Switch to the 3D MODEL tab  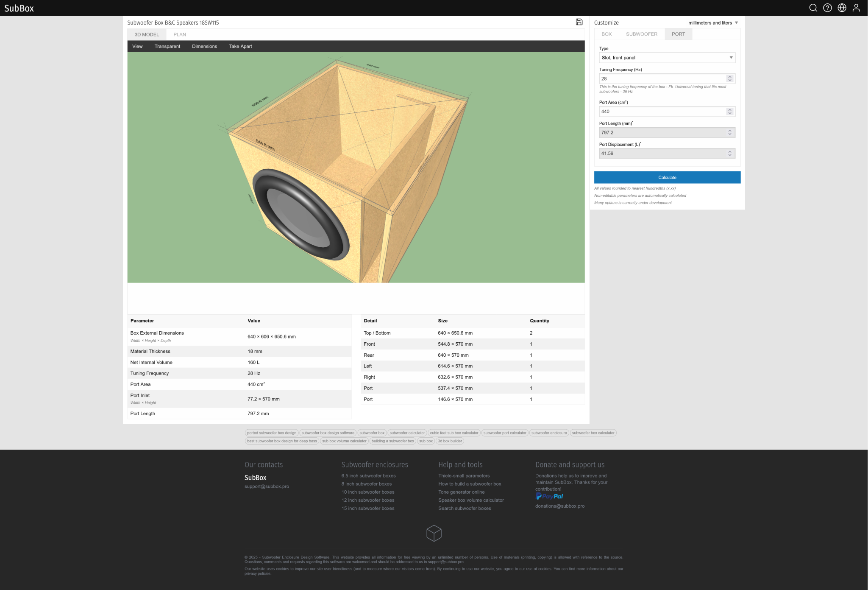[x=147, y=35]
